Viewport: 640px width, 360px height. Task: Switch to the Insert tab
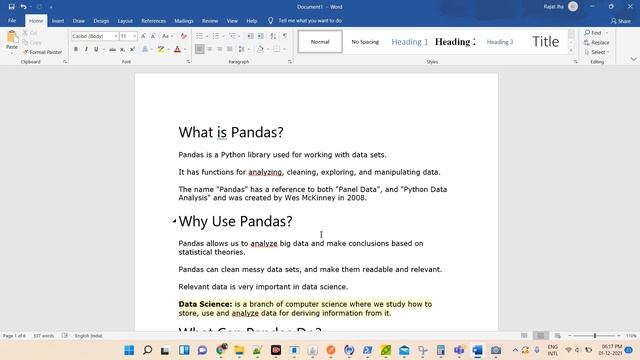point(58,21)
